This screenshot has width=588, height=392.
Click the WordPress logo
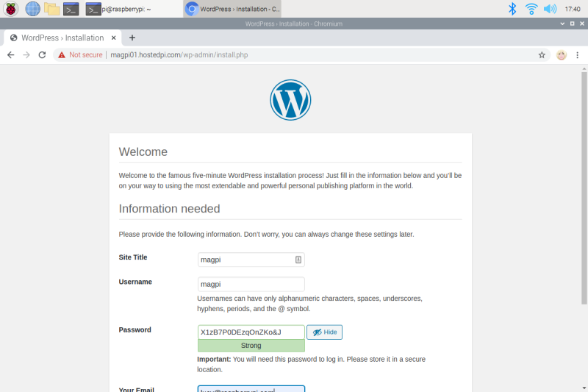(290, 100)
